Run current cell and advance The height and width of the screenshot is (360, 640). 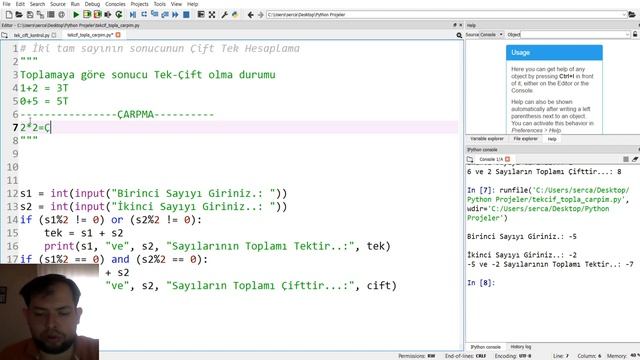97,15
